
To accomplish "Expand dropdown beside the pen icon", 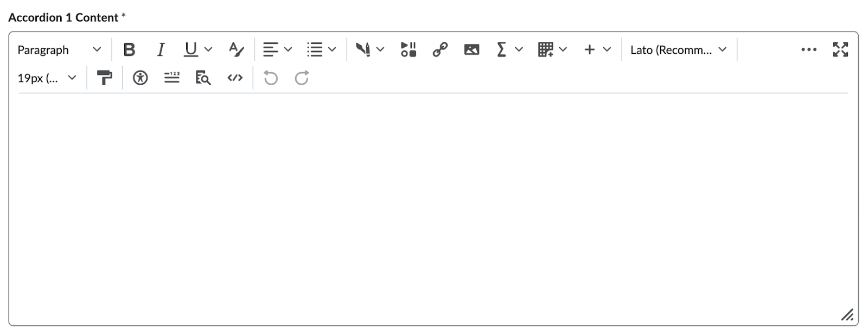I will (380, 49).
